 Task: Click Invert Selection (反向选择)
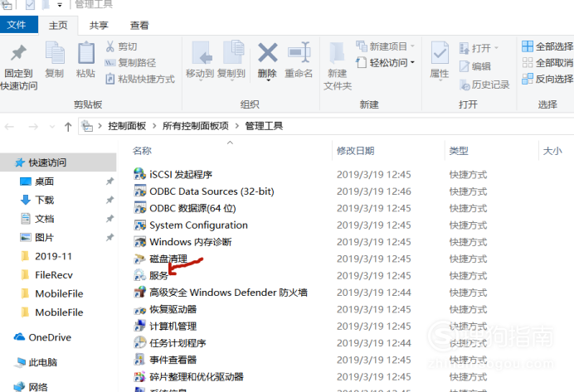(x=547, y=79)
